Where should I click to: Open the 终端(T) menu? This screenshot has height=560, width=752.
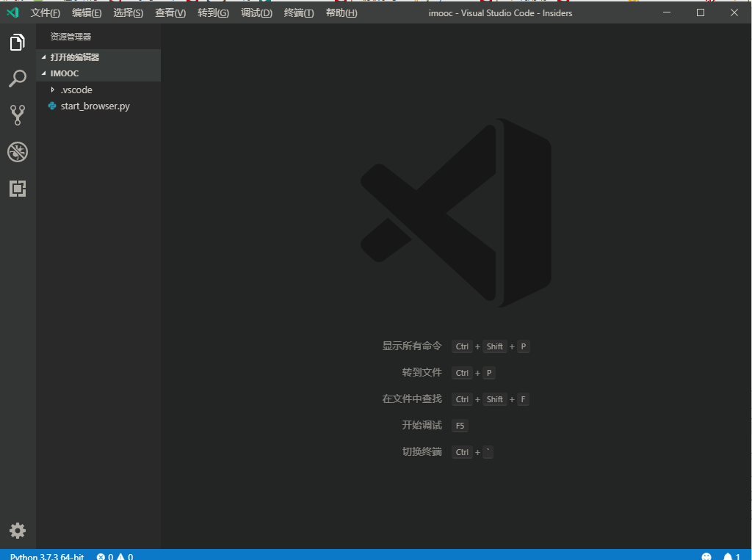(299, 13)
